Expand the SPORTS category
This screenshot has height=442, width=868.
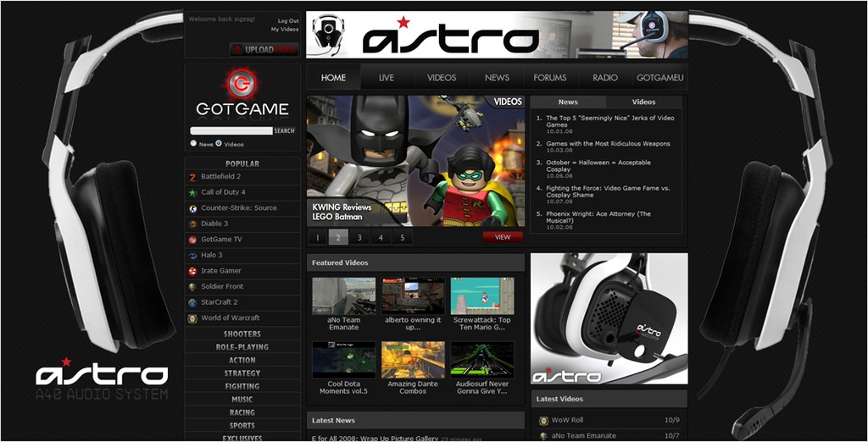click(x=242, y=426)
